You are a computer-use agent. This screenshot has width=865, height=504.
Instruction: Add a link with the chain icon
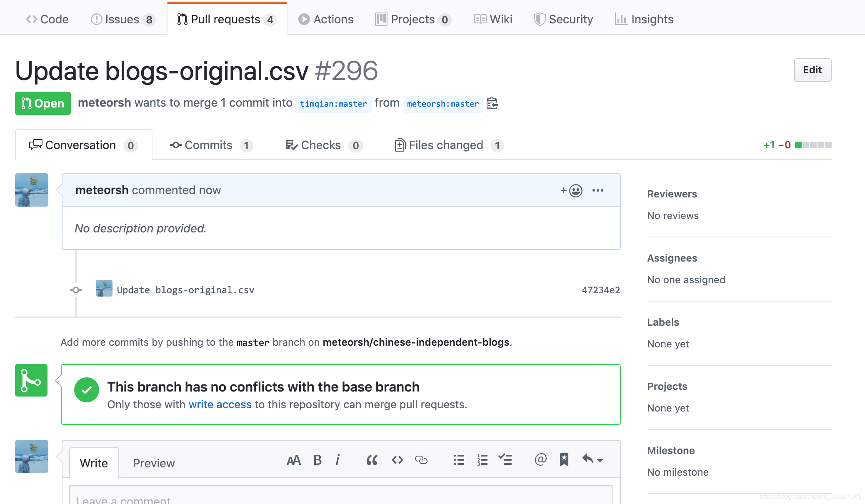pyautogui.click(x=421, y=460)
